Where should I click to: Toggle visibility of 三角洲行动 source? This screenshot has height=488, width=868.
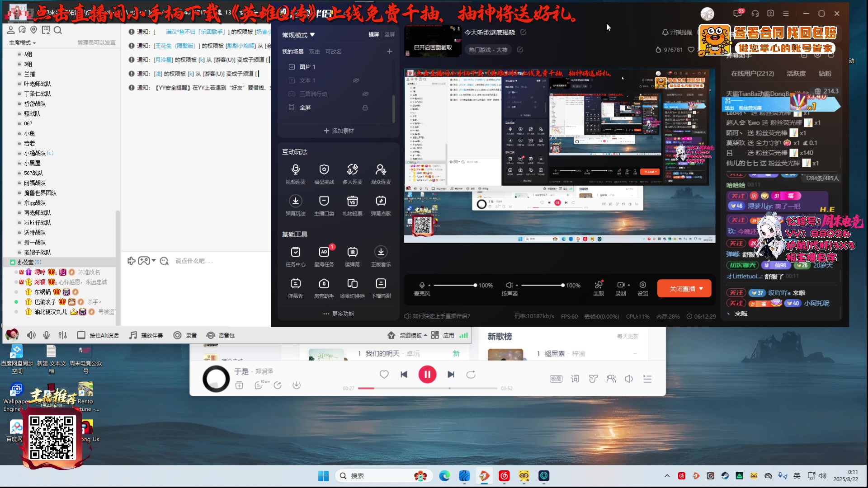[365, 94]
